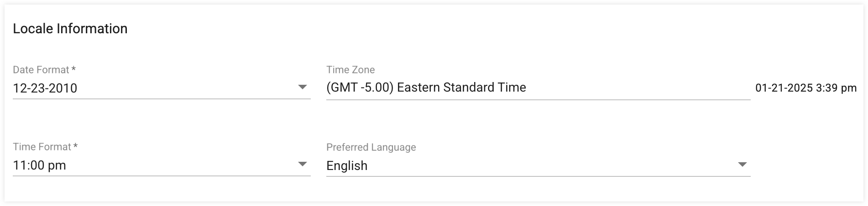Screen dimensions: 868x206
Task: Open the Date Format dropdown arrow
Action: 302,87
